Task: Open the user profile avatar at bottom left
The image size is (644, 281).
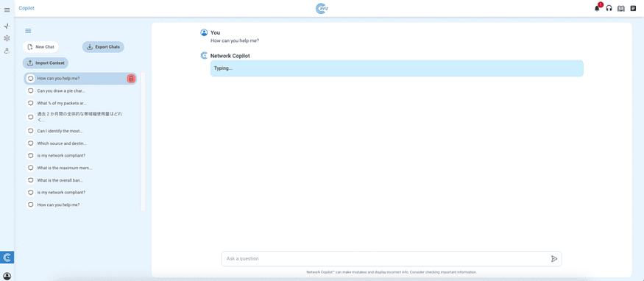Action: 7,275
